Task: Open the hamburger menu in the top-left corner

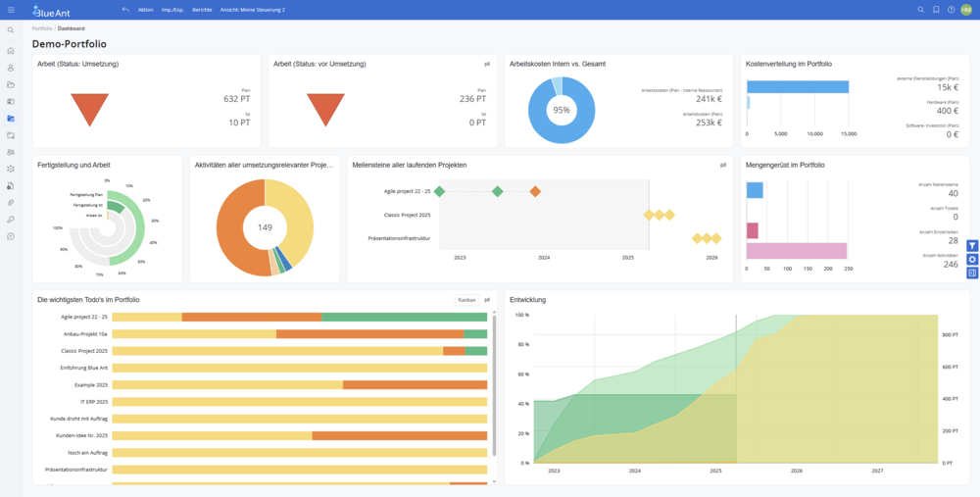Action: click(x=11, y=10)
